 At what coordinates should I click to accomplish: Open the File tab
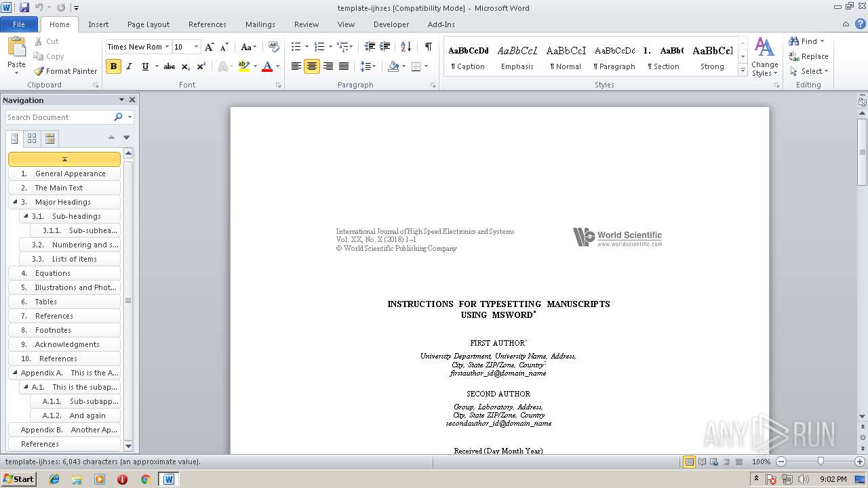(x=19, y=24)
